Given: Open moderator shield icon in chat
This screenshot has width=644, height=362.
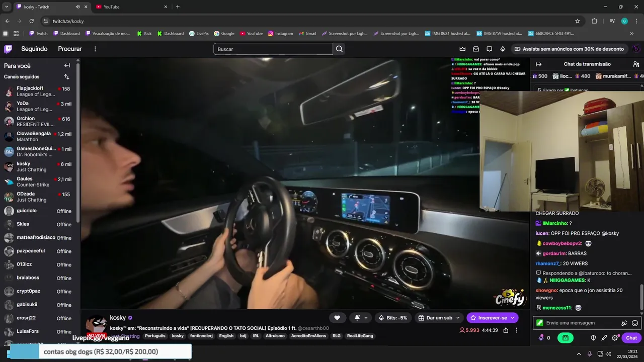Looking at the screenshot, I should coord(593,338).
